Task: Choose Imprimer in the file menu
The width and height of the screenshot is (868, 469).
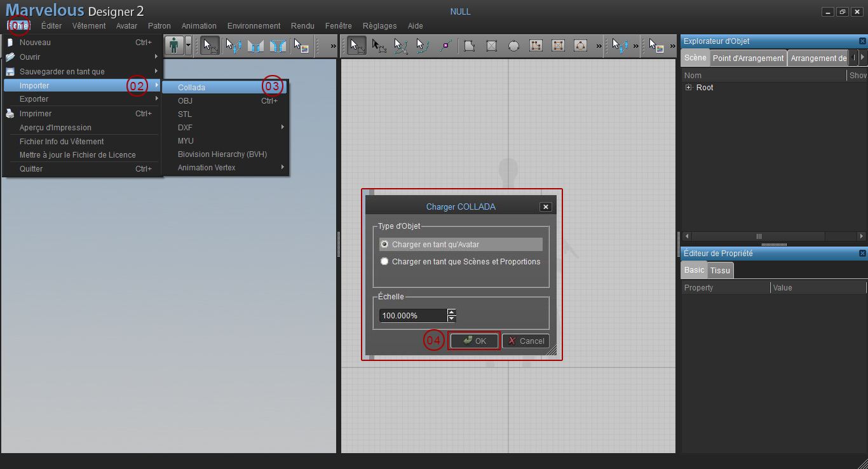Action: coord(83,114)
